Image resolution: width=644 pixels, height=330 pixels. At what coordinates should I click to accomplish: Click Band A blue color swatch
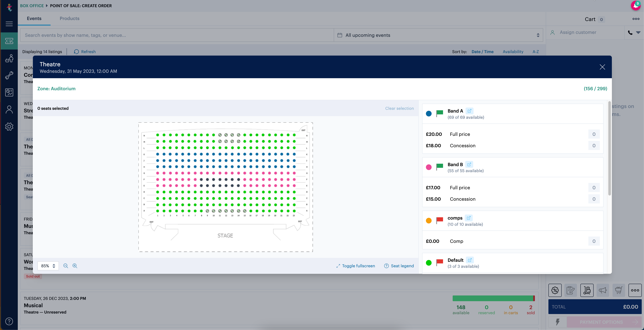429,114
